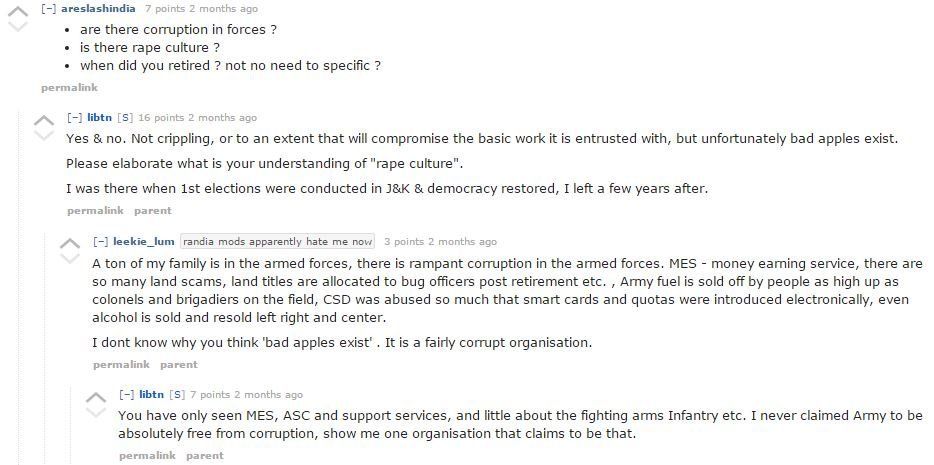Downvote leekie_lum's comment about corruption
The height and width of the screenshot is (465, 934).
(70, 258)
